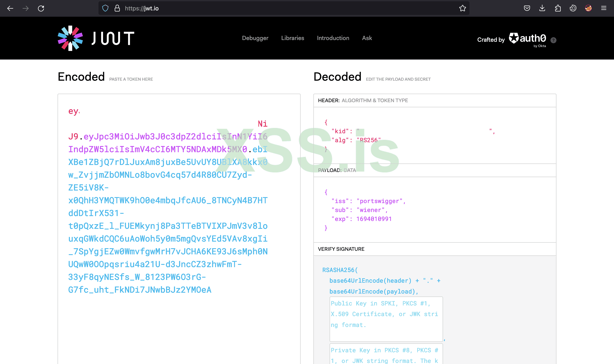Click the cookie extension icon
This screenshot has height=364, width=614.
573,8
